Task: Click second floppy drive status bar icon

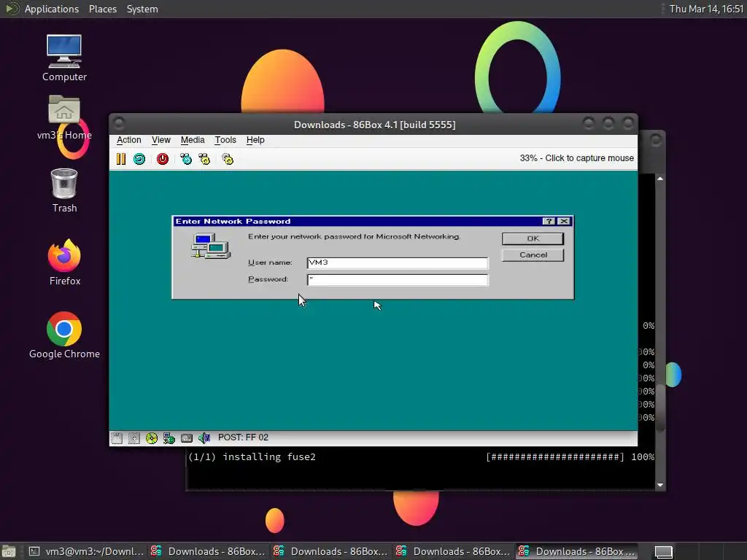Action: click(x=134, y=438)
